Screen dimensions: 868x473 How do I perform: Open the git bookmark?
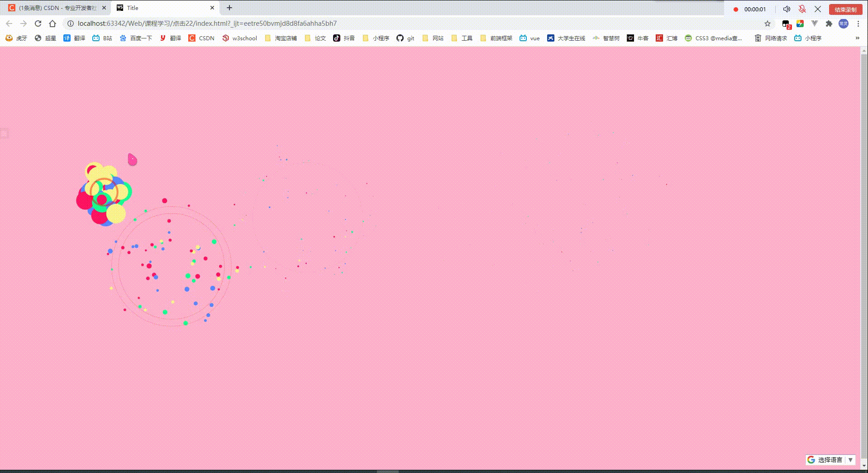[405, 38]
